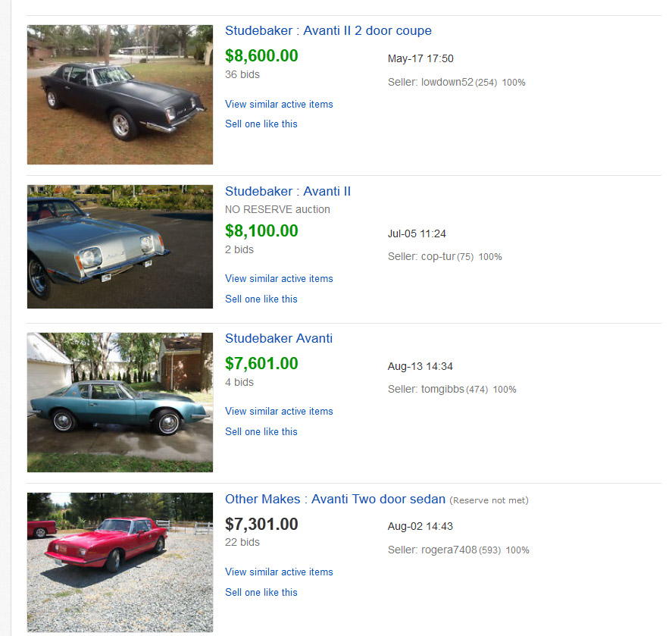Click the teal Studebaker Avanti photo

click(120, 402)
